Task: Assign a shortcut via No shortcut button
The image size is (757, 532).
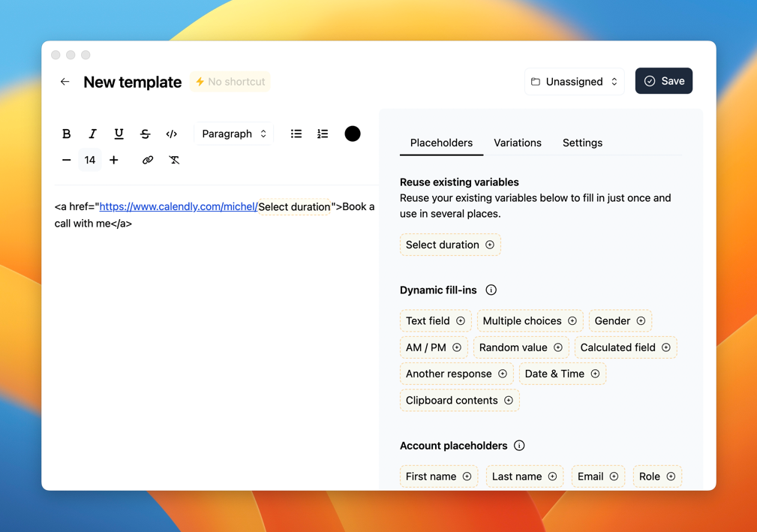Action: [230, 81]
